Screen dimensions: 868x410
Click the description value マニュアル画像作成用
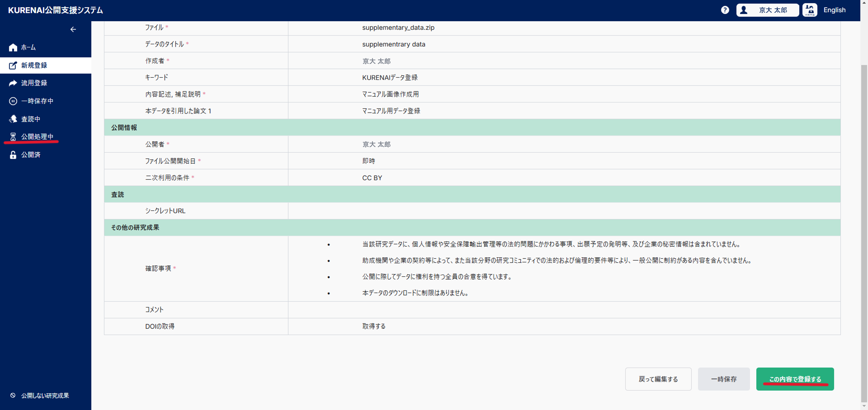[390, 94]
